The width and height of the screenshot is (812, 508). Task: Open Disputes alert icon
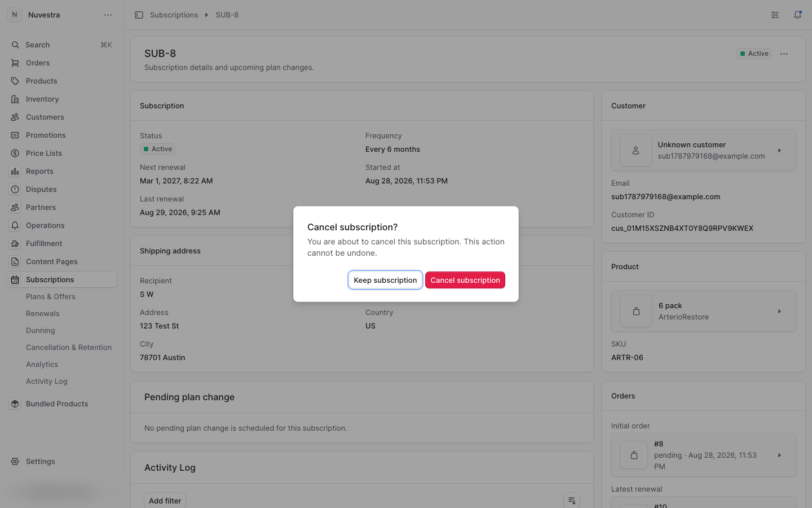15,189
